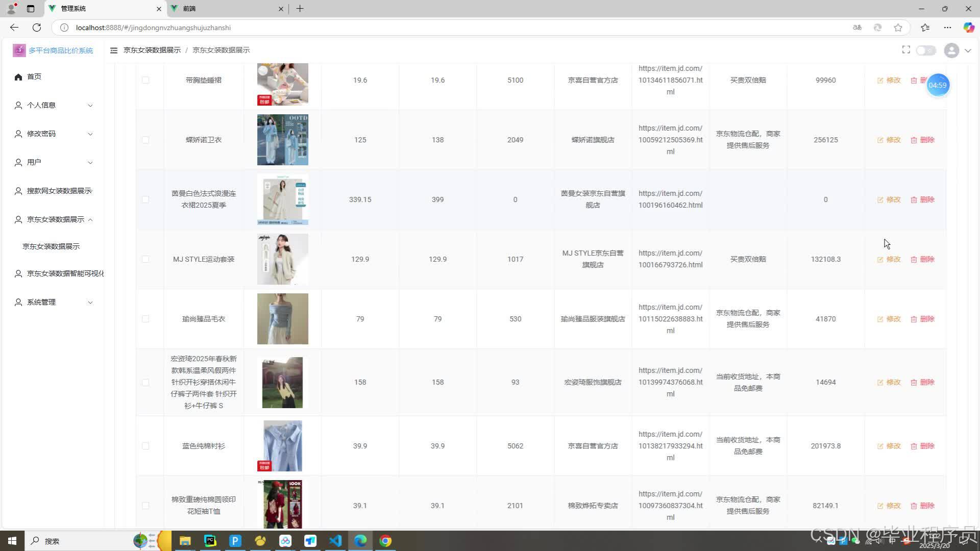Click delete icon for MJ STYLE运动套装 row

[914, 259]
